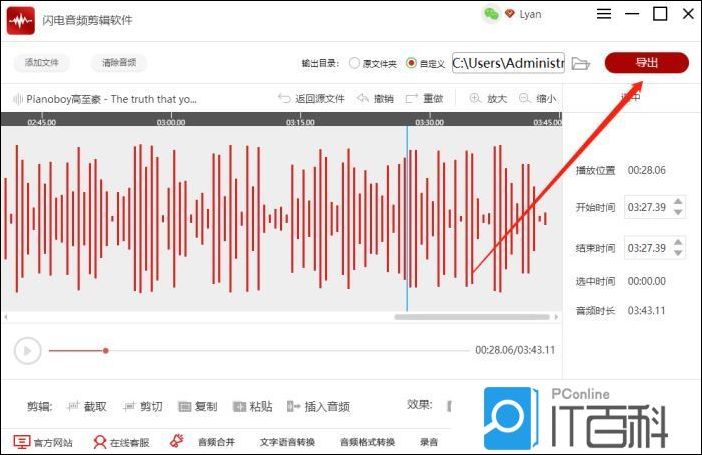702x455 pixels.
Task: Click the 截取 trim tool
Action: [x=86, y=406]
